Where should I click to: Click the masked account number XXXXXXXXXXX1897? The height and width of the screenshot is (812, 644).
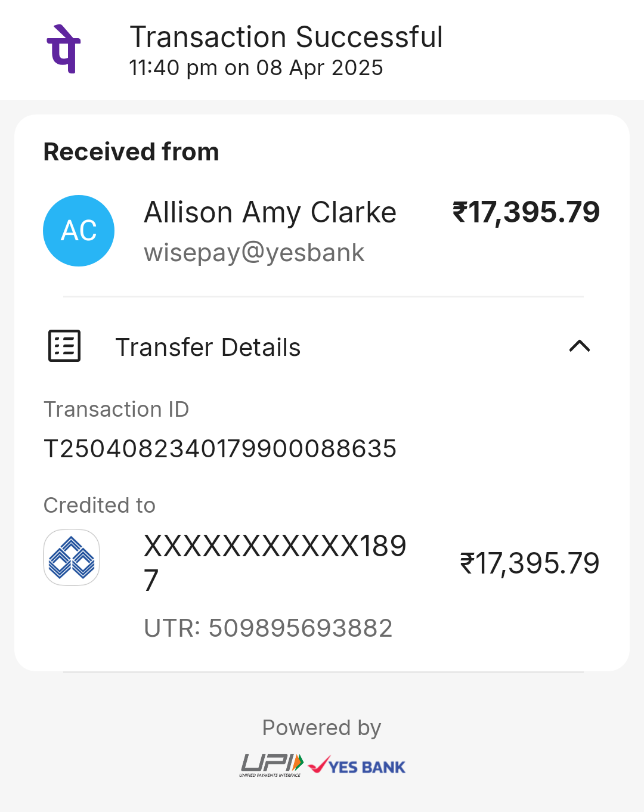coord(275,563)
